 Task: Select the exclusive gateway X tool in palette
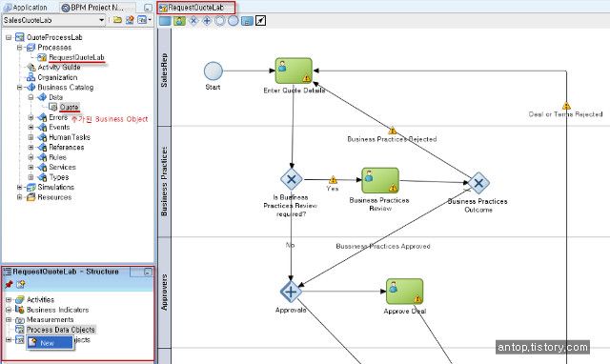pyautogui.click(x=193, y=21)
